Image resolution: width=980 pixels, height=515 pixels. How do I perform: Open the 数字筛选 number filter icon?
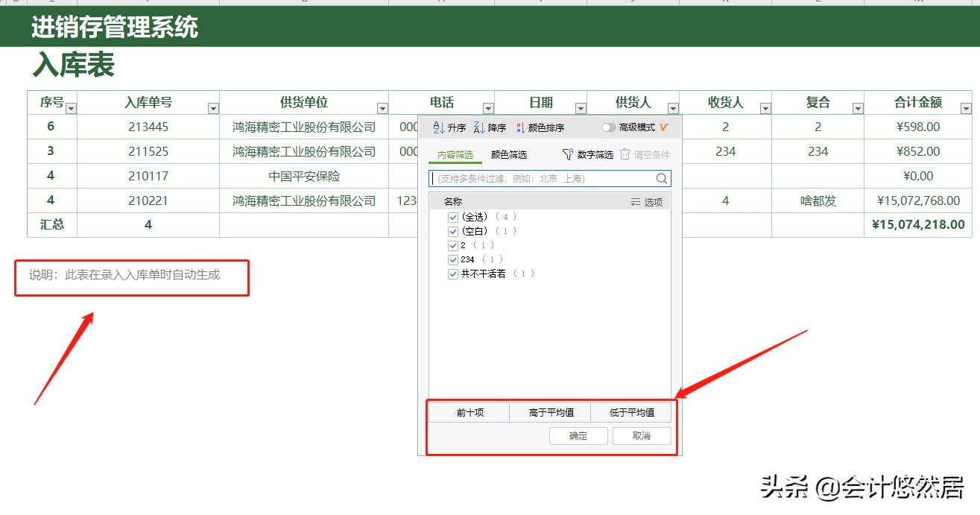point(568,154)
